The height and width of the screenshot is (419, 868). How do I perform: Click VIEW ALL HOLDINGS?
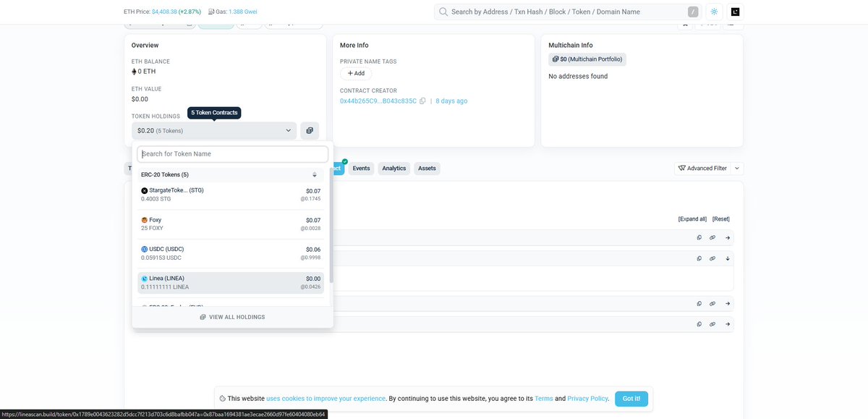point(232,317)
